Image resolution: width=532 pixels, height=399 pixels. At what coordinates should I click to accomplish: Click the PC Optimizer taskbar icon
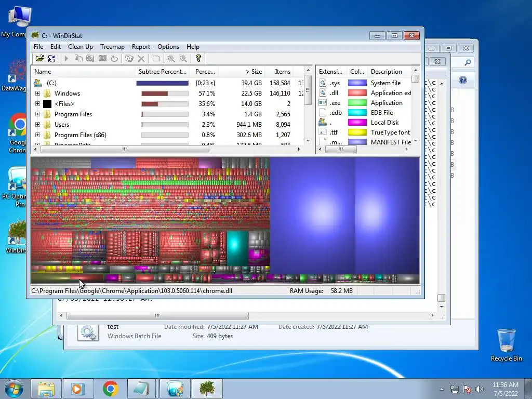175,389
